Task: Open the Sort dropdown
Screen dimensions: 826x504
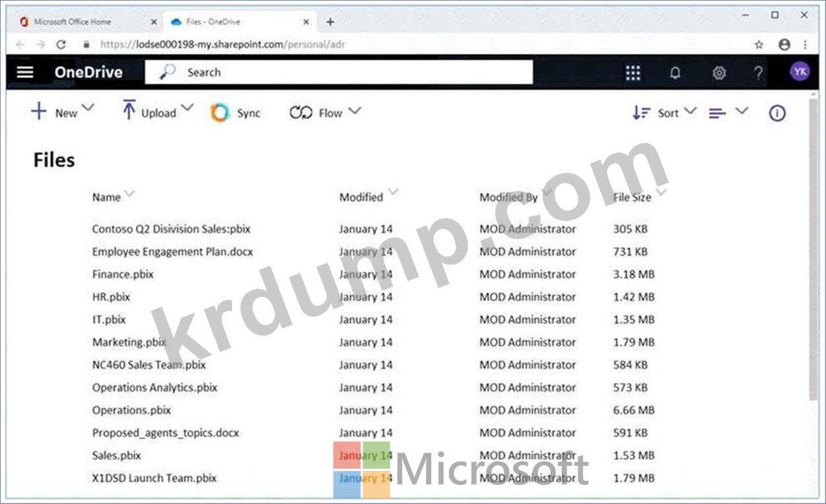Action: click(x=664, y=113)
